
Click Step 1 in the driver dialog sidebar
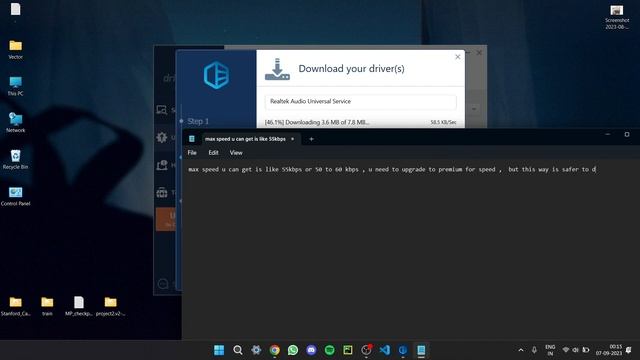(198, 121)
